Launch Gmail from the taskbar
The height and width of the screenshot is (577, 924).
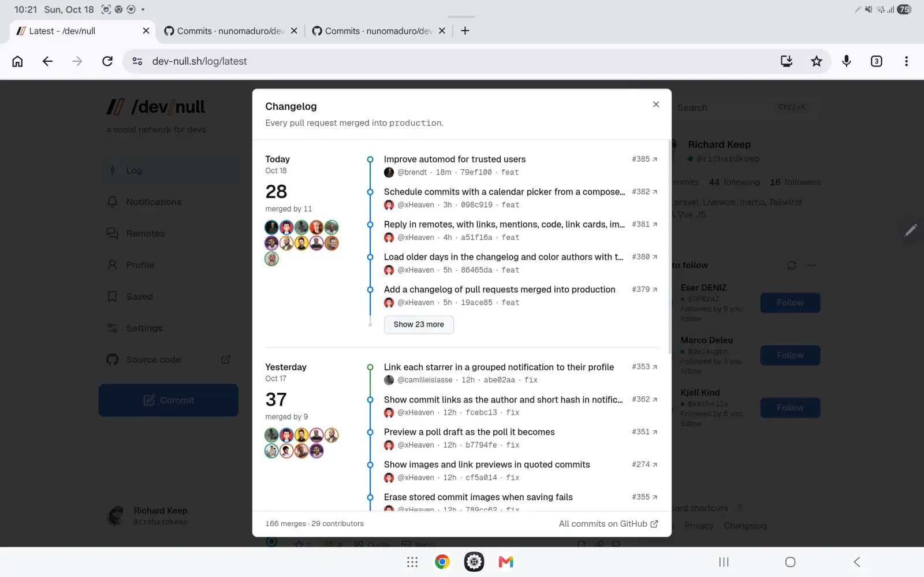(x=506, y=562)
